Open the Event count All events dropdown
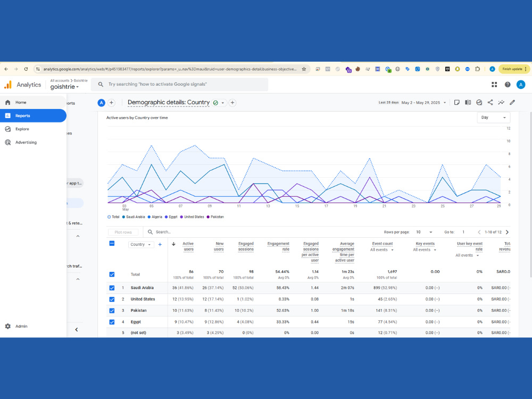 (381, 250)
